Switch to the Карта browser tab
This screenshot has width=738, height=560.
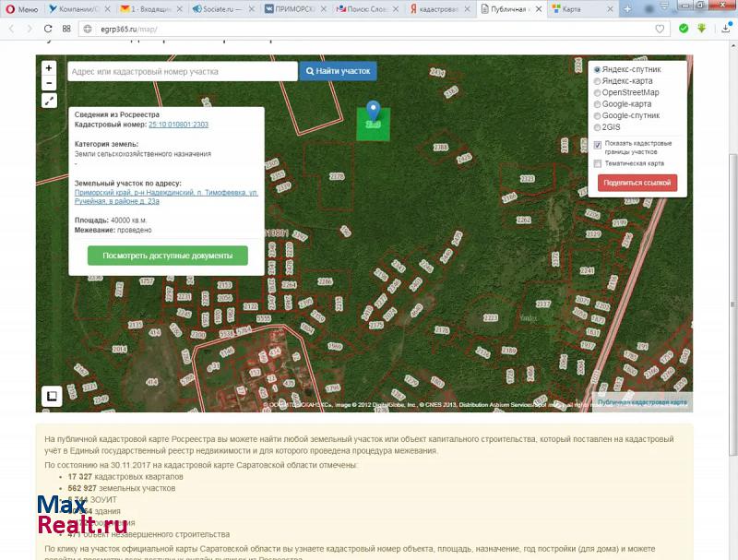point(572,8)
